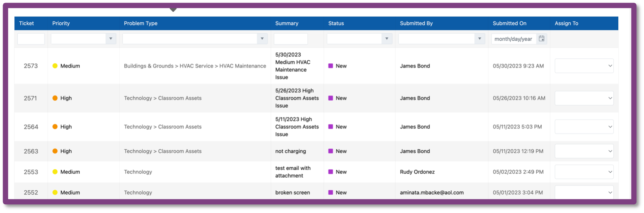This screenshot has width=644, height=213.
Task: Sort by the Submitted On column header
Action: coord(509,23)
